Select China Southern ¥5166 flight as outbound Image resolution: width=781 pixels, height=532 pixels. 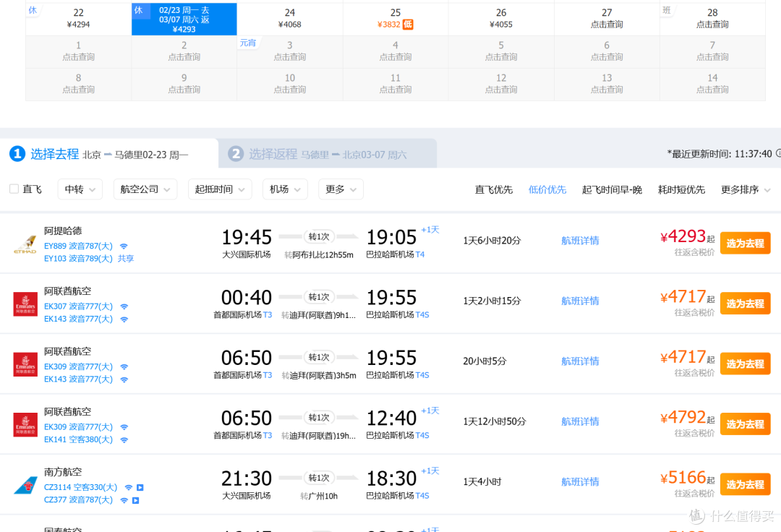(x=745, y=484)
